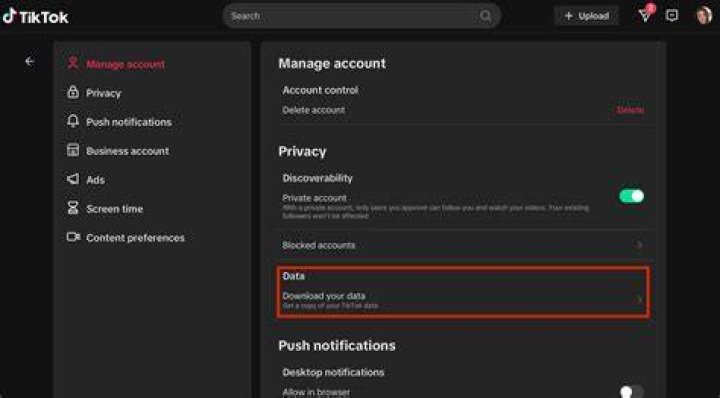This screenshot has height=398, width=720.
Task: Go back using the left arrow
Action: coord(30,61)
